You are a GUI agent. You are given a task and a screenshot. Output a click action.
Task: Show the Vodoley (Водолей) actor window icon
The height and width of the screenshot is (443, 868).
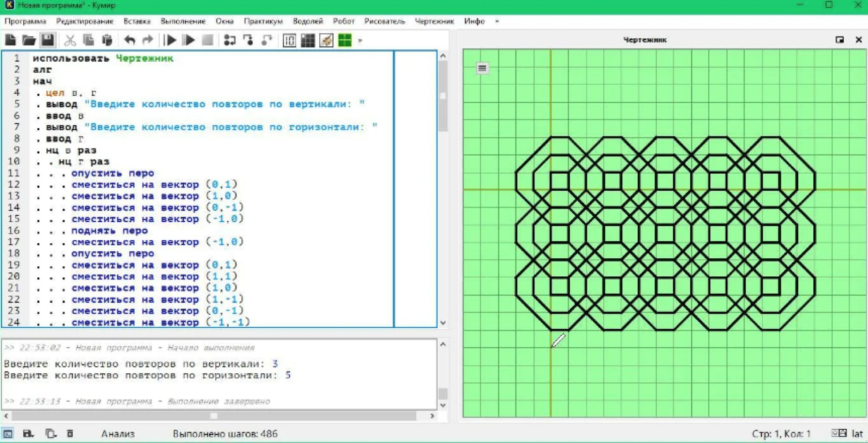click(x=289, y=41)
